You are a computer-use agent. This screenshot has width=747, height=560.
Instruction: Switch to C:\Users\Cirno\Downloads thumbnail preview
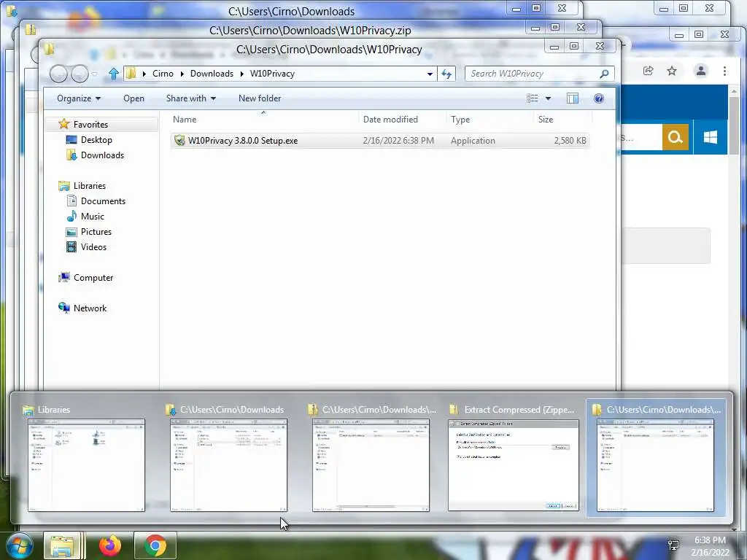[x=228, y=465]
